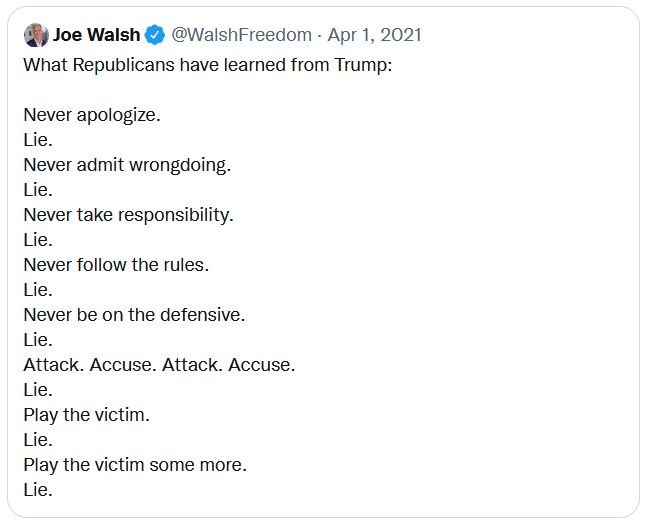Click the 'Never take responsibility.' line

tap(128, 215)
